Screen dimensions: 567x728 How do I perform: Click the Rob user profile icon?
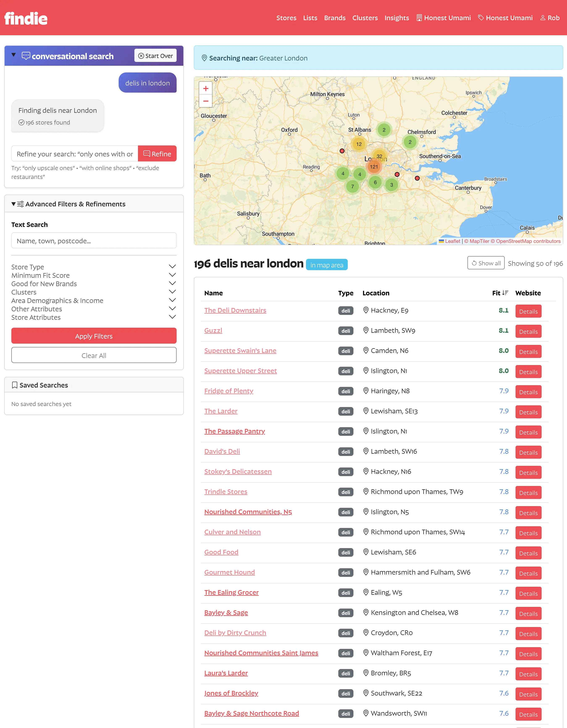(543, 18)
